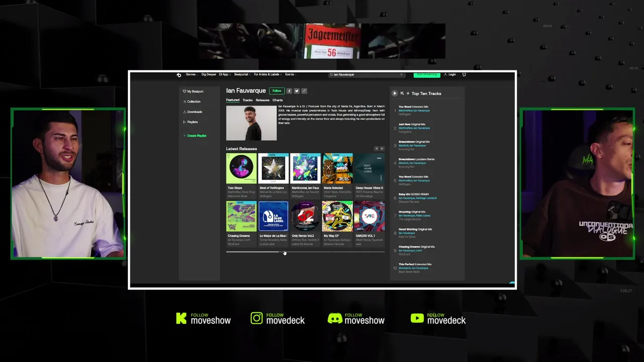Open track 6 Baby Uh! GOSSO REMIX
This screenshot has height=362, width=644.
(414, 194)
